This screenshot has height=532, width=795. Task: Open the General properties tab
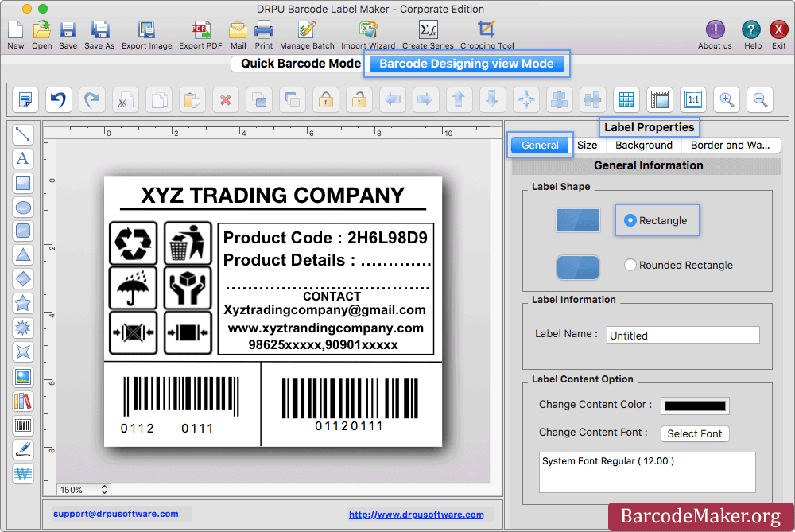click(x=540, y=145)
